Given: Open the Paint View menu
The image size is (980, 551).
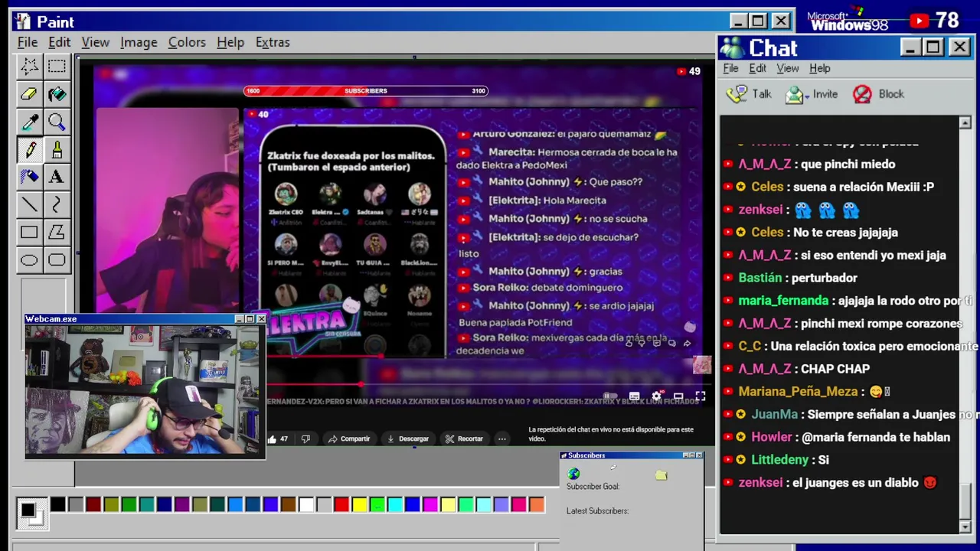Looking at the screenshot, I should pyautogui.click(x=96, y=42).
